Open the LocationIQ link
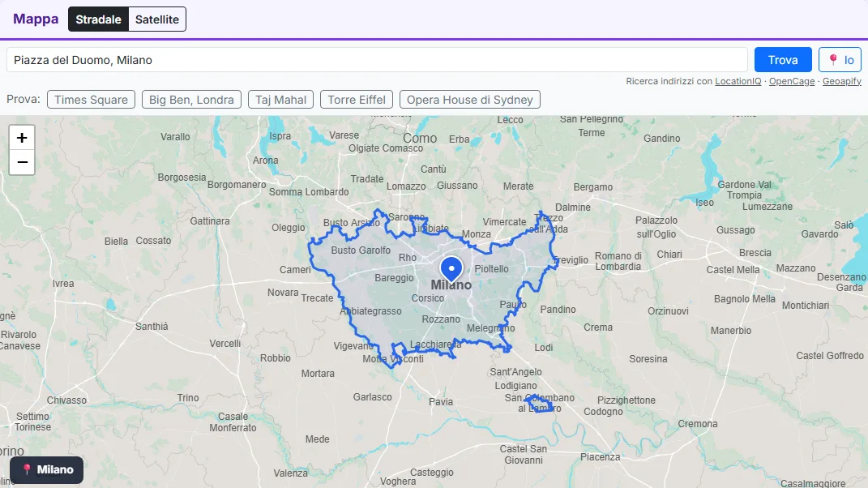The image size is (868, 488). (738, 81)
